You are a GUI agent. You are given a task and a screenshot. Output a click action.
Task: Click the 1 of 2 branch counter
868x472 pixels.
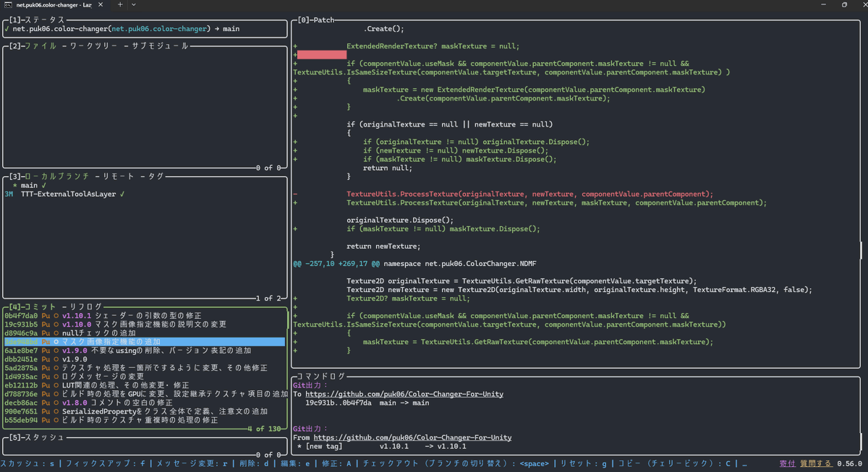(268, 298)
